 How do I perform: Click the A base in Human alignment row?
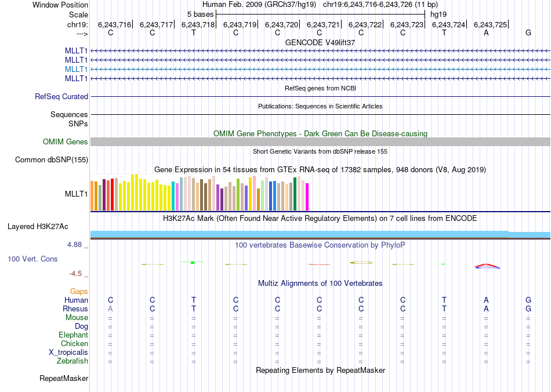(x=486, y=300)
